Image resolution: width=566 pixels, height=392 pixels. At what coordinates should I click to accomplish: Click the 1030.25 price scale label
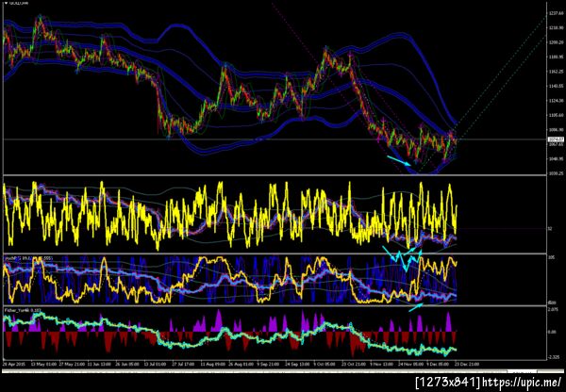[x=556, y=173]
